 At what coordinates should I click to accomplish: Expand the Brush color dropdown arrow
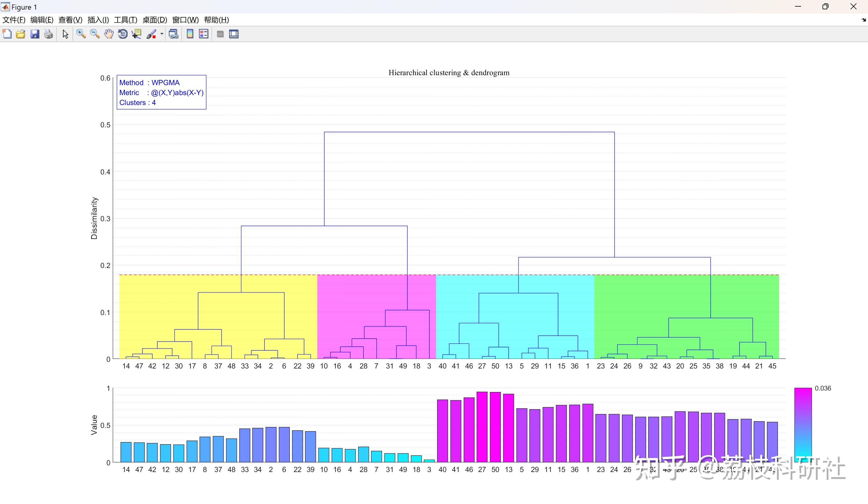(x=162, y=34)
